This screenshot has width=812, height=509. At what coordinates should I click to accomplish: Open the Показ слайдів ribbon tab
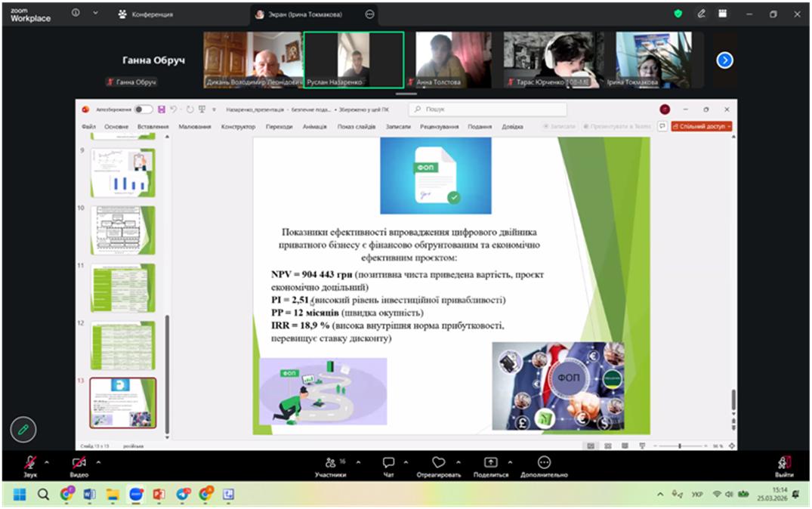tap(356, 127)
